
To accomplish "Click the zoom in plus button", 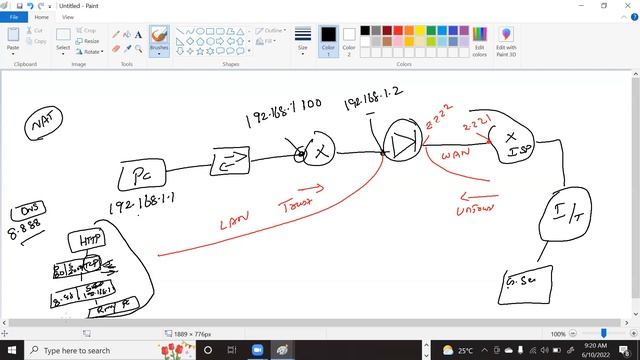I will pos(633,333).
